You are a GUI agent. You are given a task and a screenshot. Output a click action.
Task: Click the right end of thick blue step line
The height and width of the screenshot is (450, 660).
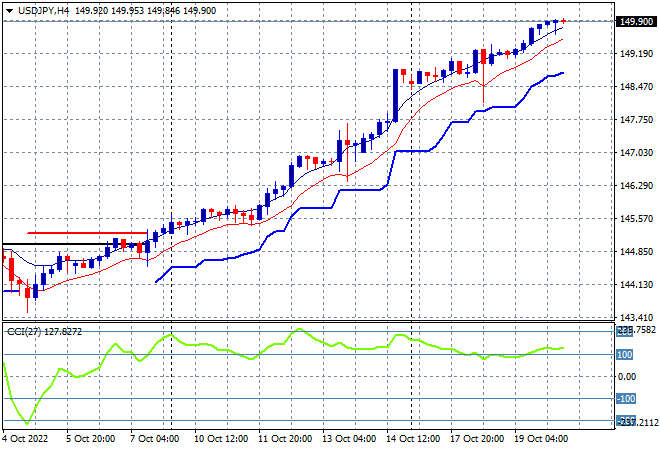click(563, 73)
